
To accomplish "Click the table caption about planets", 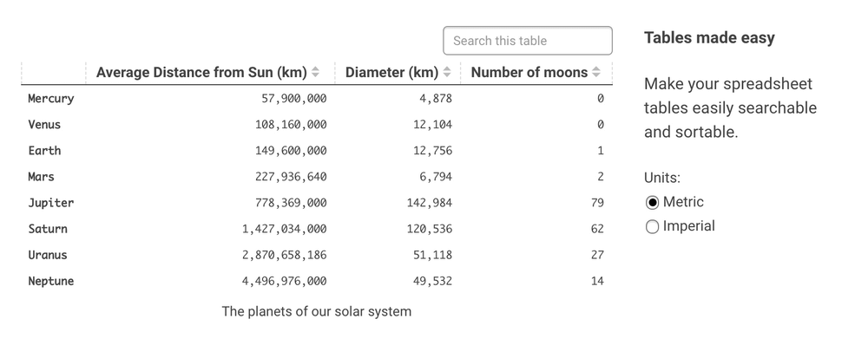I will tap(317, 311).
